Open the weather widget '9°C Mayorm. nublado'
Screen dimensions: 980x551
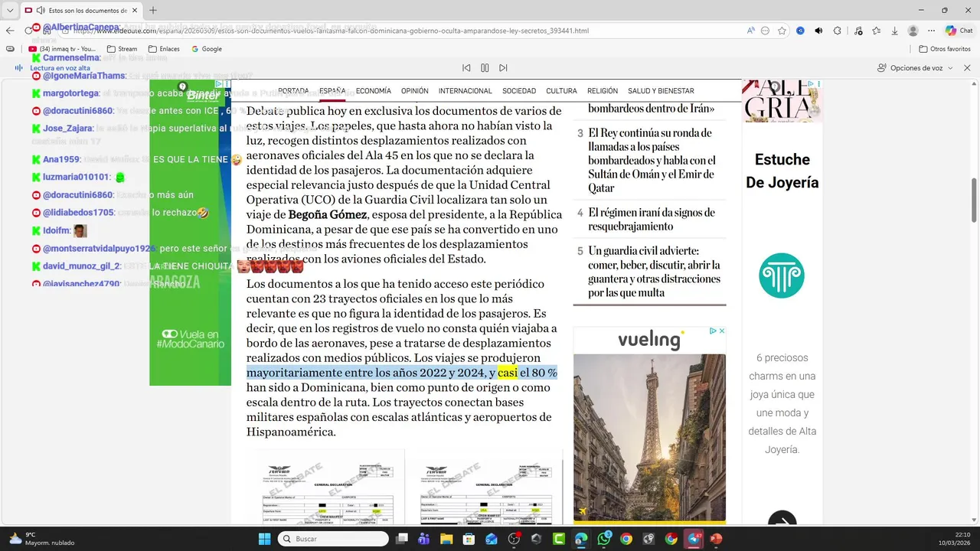coord(42,539)
